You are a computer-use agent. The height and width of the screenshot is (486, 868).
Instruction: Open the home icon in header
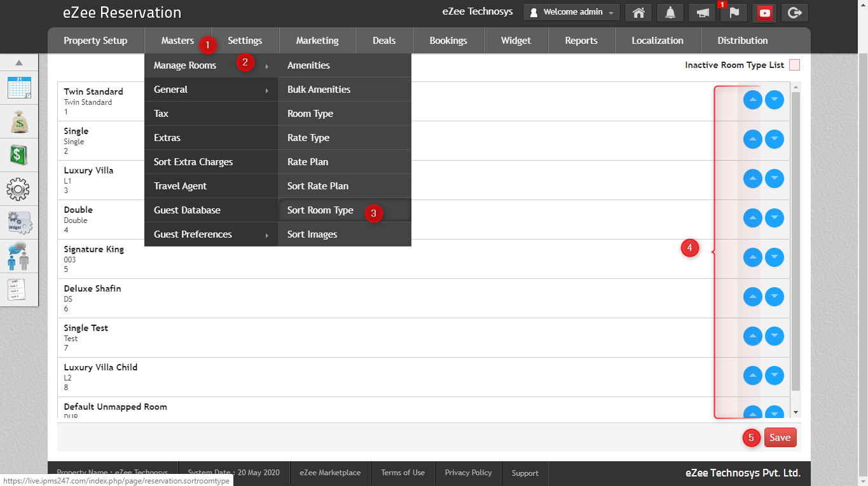pyautogui.click(x=638, y=13)
